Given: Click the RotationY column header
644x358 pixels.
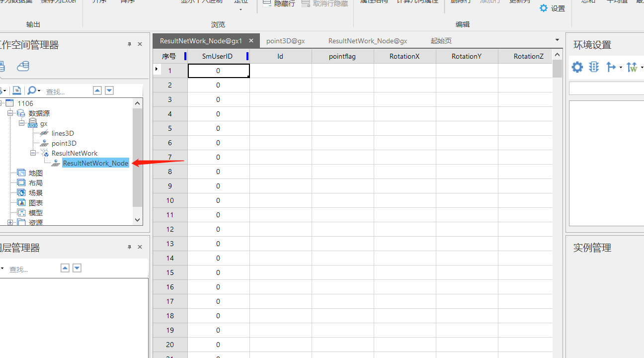Looking at the screenshot, I should pos(467,56).
